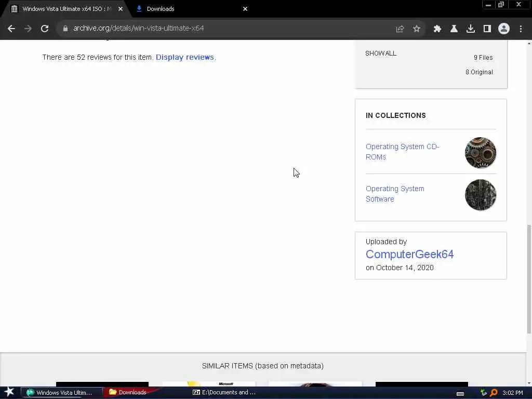The height and width of the screenshot is (399, 532).
Task: Click the 3:02 PM clock
Action: 513,393
